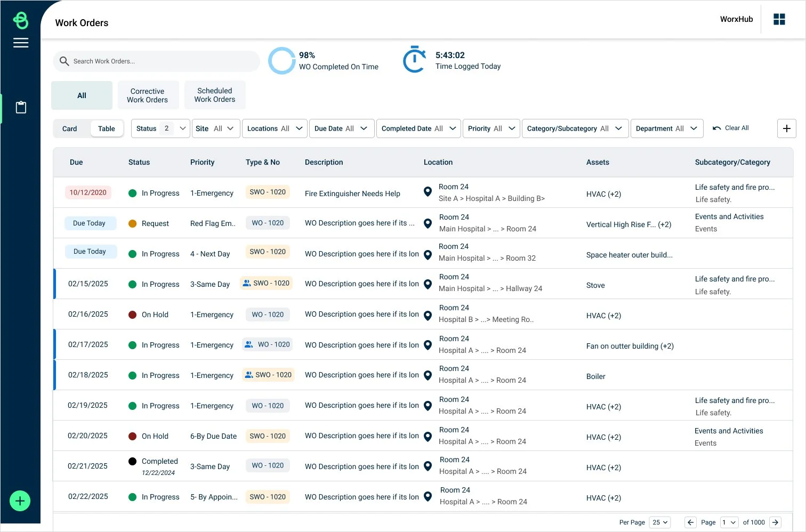806x532 pixels.
Task: Click assigned-users icon in 02/18/2025 SWO badge
Action: (x=248, y=375)
